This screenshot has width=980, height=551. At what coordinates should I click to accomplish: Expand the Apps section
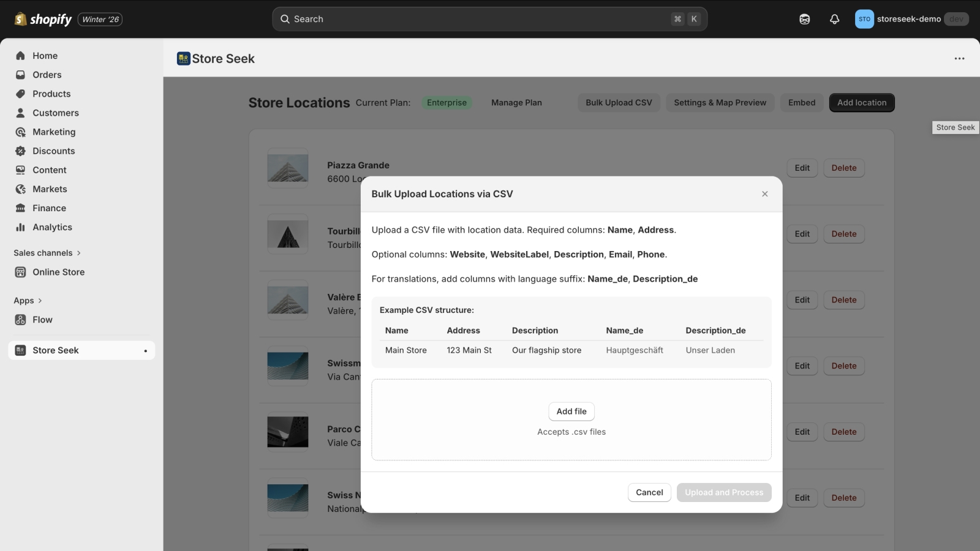click(x=41, y=301)
